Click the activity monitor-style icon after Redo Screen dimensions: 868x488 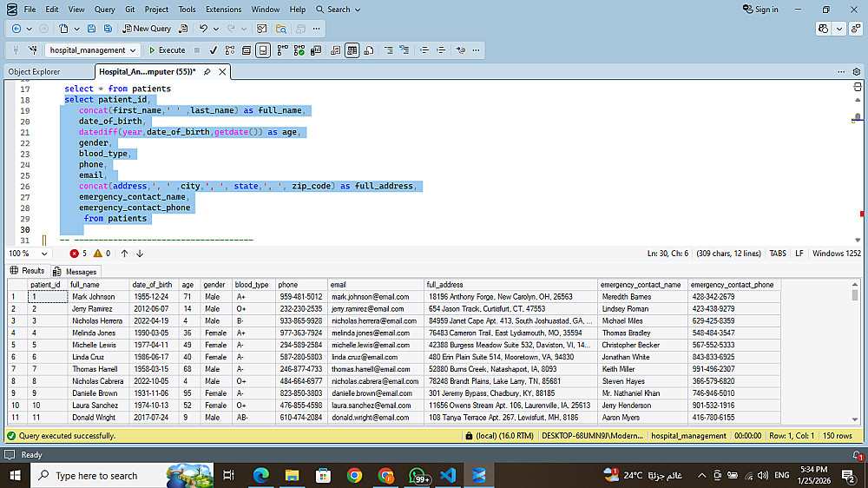tap(262, 29)
